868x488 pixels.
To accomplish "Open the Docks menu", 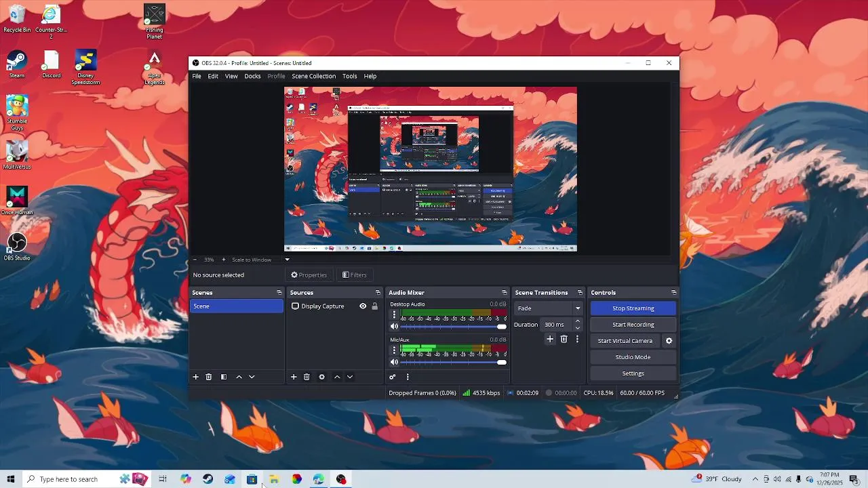I will coord(252,76).
